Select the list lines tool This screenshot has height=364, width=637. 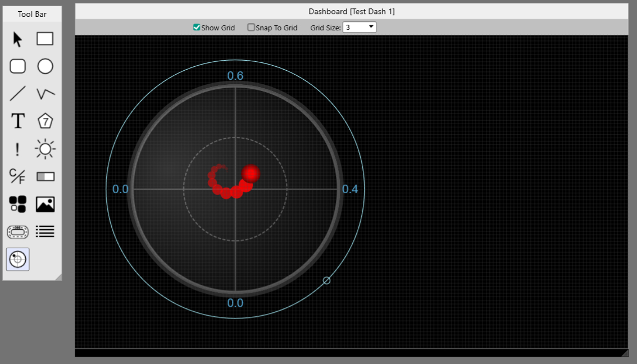(45, 231)
